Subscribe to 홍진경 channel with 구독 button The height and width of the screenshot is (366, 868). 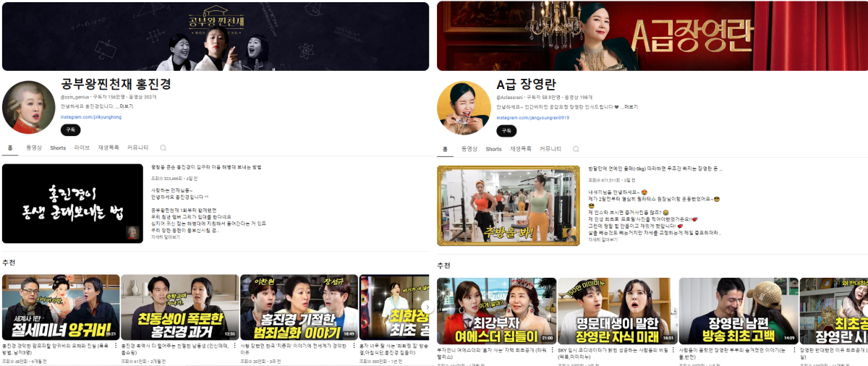click(x=71, y=130)
